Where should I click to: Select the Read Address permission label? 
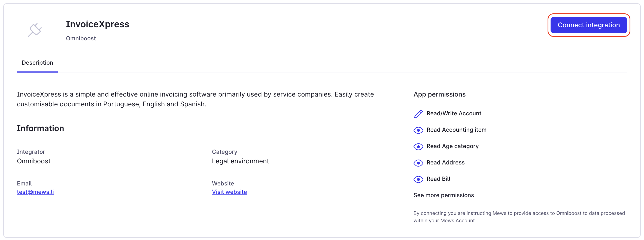click(445, 163)
